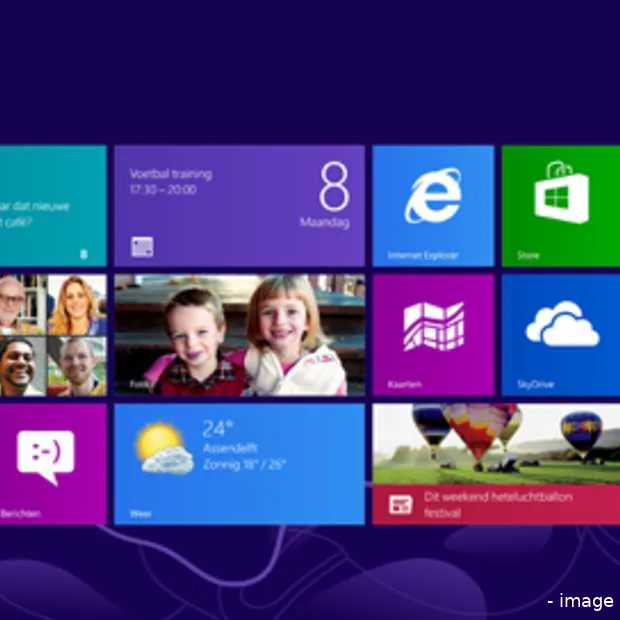The height and width of the screenshot is (620, 620).
Task: Open the weather tile showing 24°
Action: [x=239, y=464]
